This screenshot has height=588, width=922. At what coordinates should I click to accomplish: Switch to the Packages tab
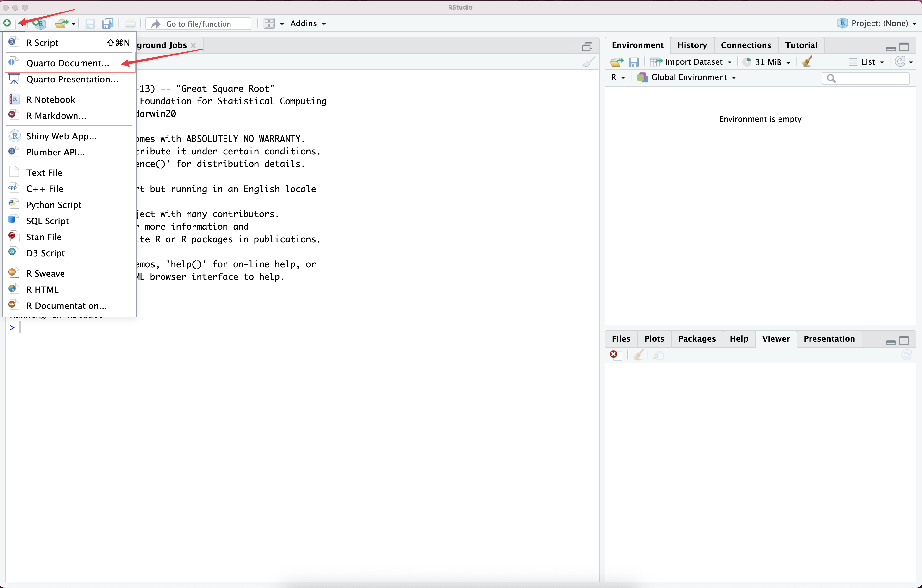(x=697, y=339)
